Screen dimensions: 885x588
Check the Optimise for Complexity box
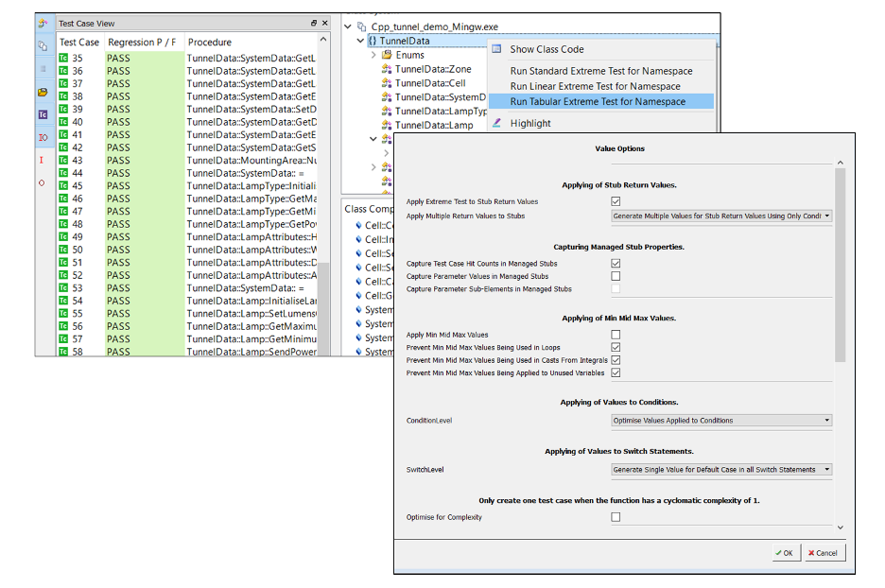pyautogui.click(x=616, y=517)
